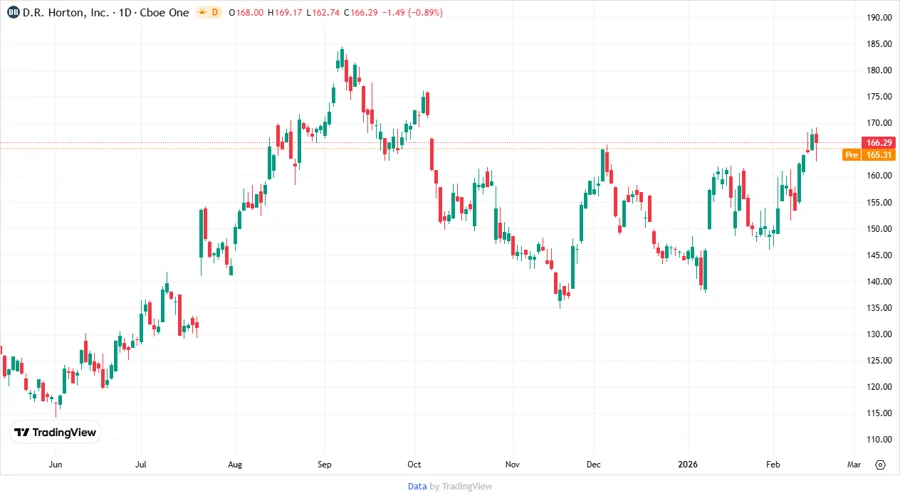The image size is (900, 498).
Task: Click the 155.00 price axis label
Action: [x=879, y=202]
